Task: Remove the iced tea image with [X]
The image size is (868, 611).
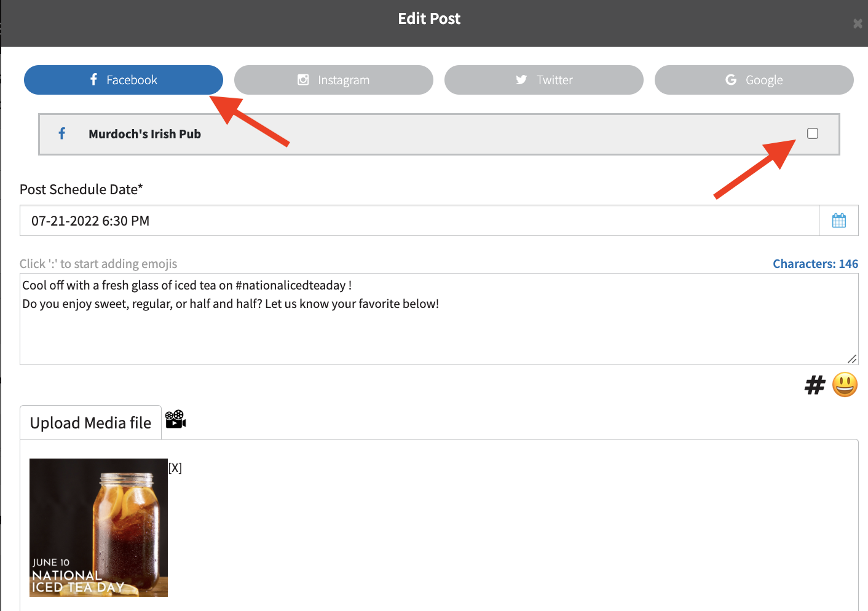Action: [x=175, y=468]
